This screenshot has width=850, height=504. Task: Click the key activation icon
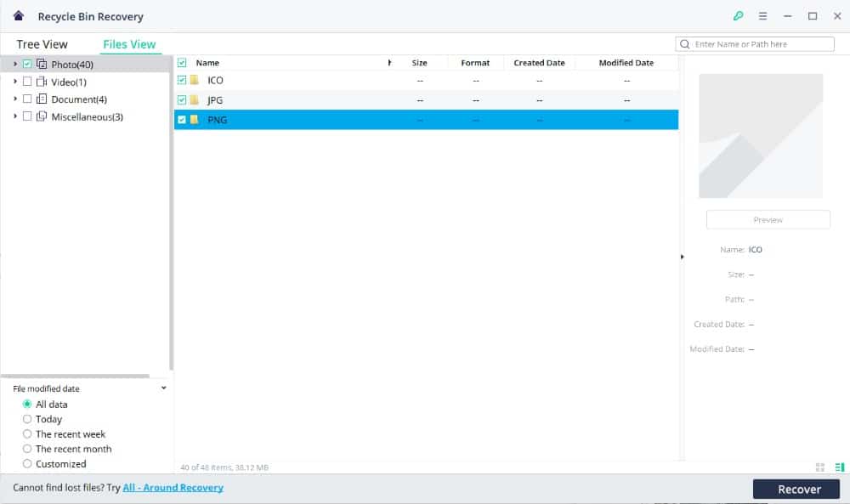(x=738, y=16)
